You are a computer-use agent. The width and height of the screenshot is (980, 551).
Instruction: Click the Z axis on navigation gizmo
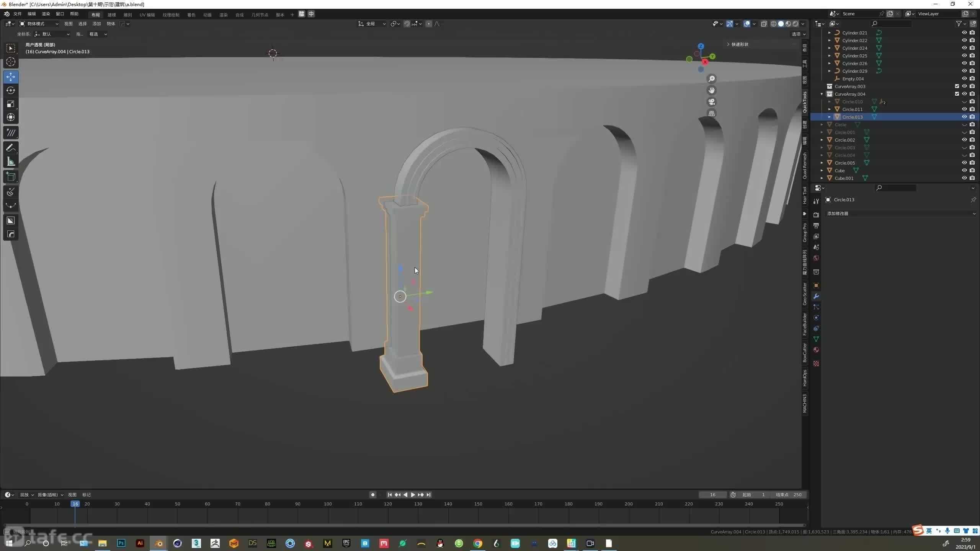click(701, 46)
